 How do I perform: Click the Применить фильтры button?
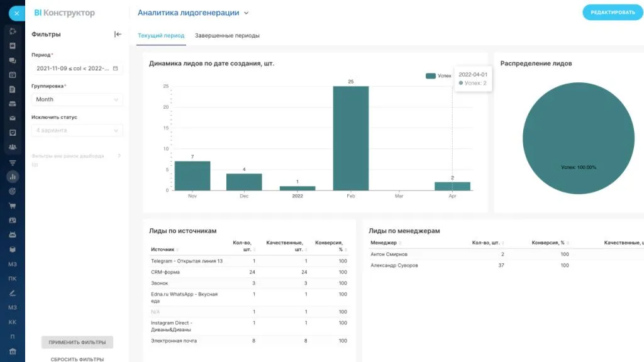tap(77, 343)
